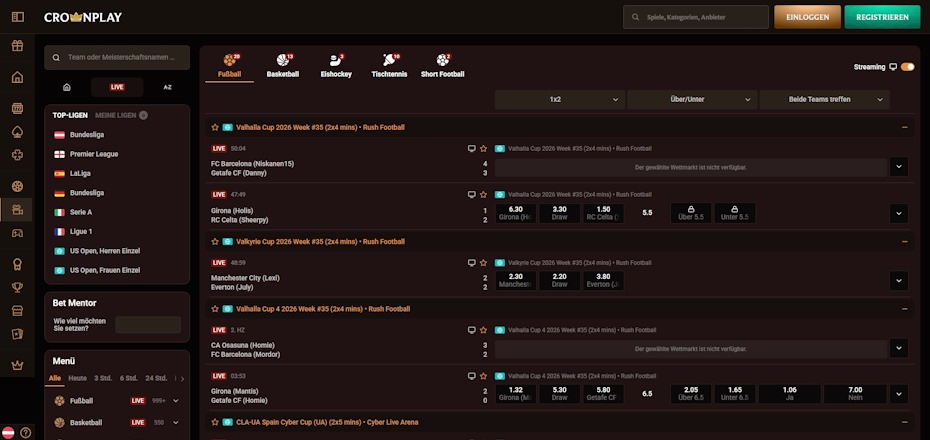Select the Heute time filter
The width and height of the screenshot is (930, 440).
click(x=78, y=378)
